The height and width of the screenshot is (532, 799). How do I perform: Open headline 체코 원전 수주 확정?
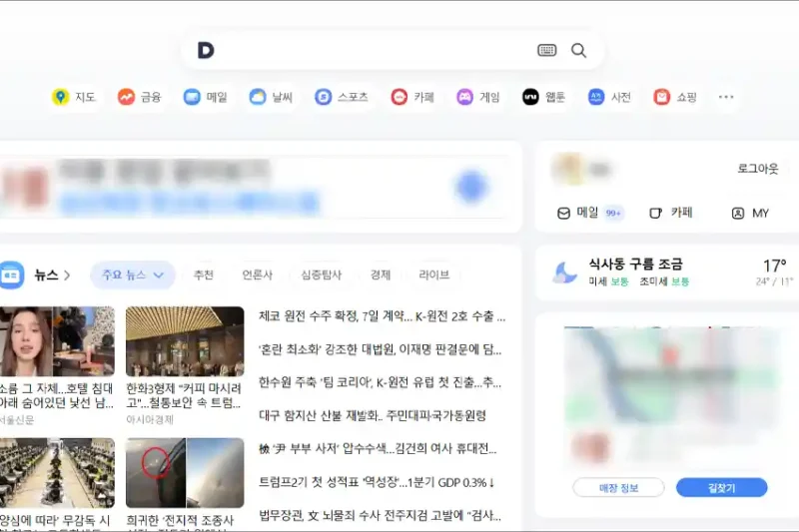383,316
